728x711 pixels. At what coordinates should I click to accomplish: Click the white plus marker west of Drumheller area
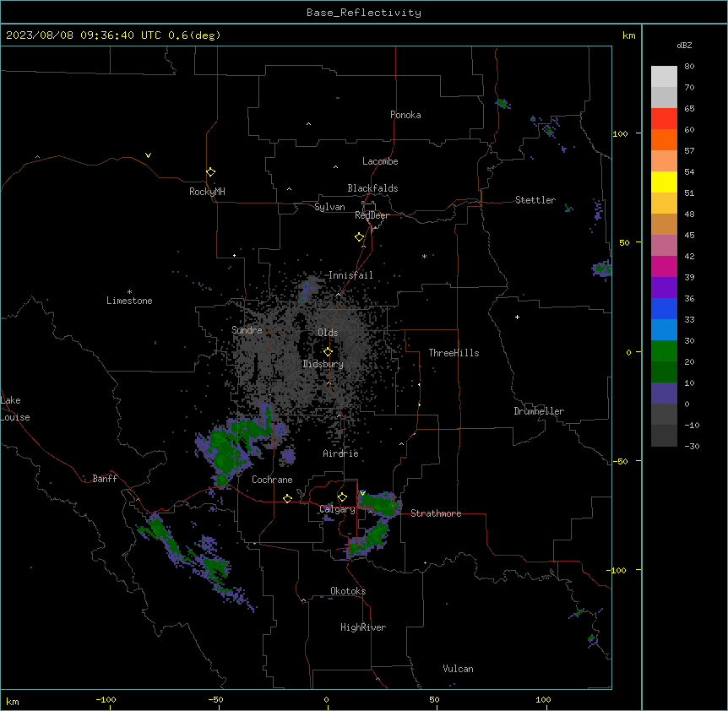click(517, 317)
